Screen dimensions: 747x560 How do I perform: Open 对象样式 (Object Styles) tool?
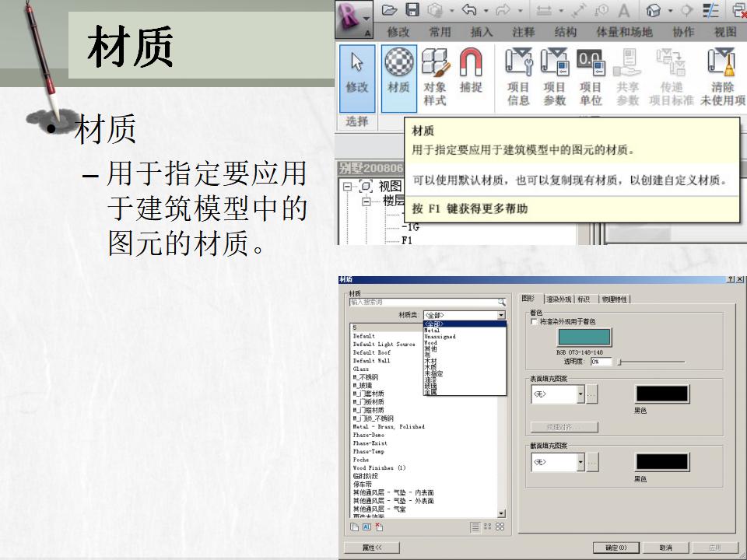coord(434,79)
